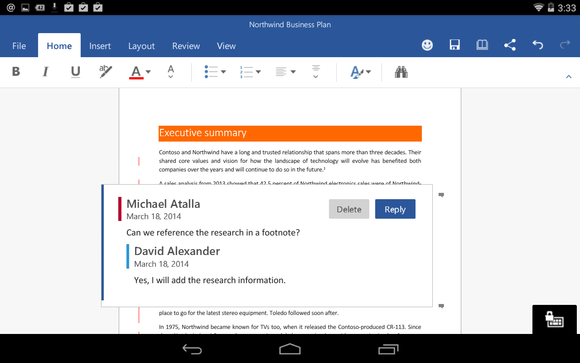Screen dimensions: 580x363
Task: Show the on-screen keyboard
Action: coord(554,319)
